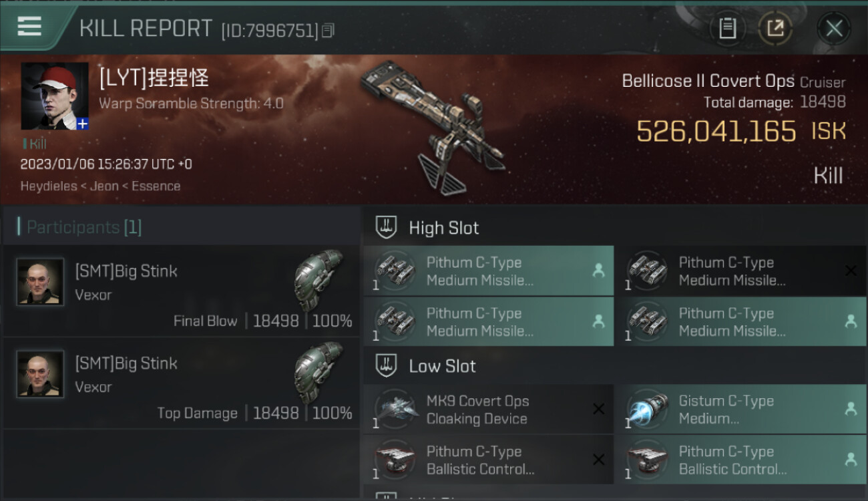Open the Participants [1] tab

[x=84, y=227]
